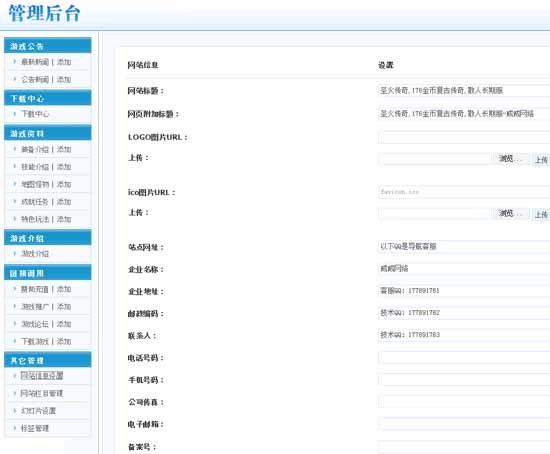Open the 游戏推广 page
The width and height of the screenshot is (550, 454).
pos(35,307)
